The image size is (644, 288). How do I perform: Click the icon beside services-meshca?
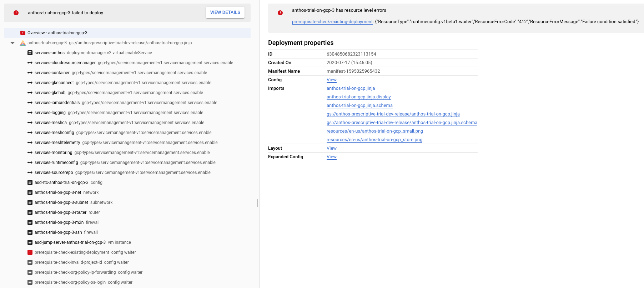click(30, 123)
